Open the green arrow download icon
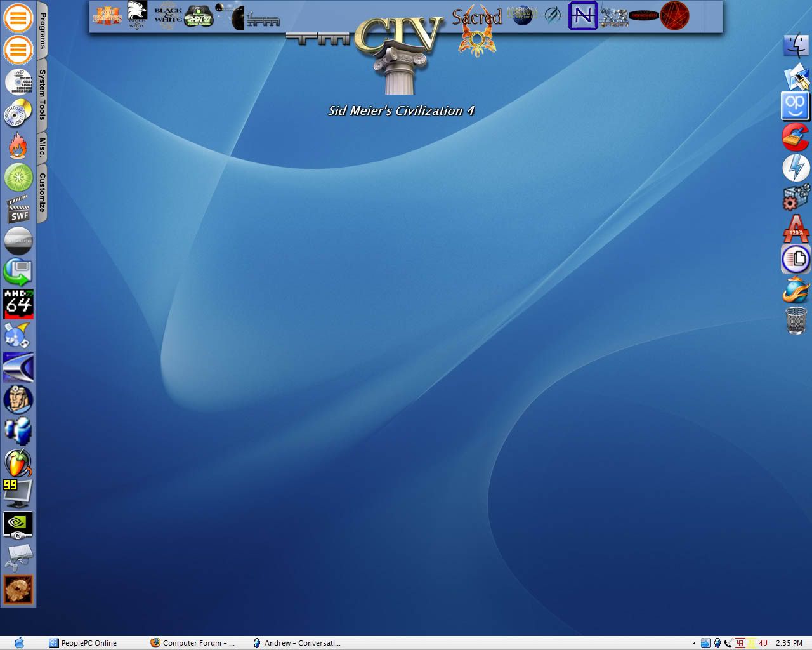812x650 pixels. tap(18, 272)
